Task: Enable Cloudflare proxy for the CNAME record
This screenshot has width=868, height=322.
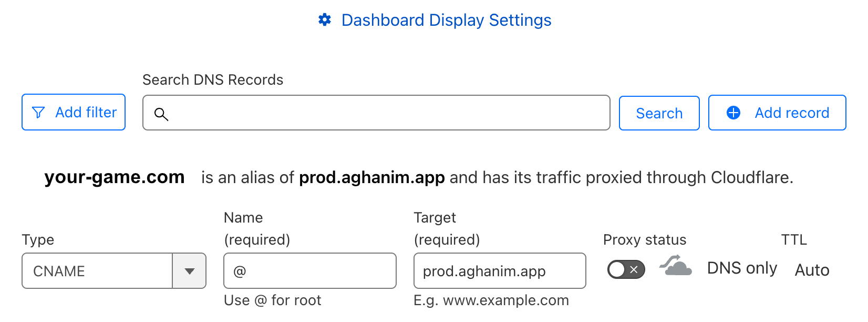Action: tap(625, 269)
